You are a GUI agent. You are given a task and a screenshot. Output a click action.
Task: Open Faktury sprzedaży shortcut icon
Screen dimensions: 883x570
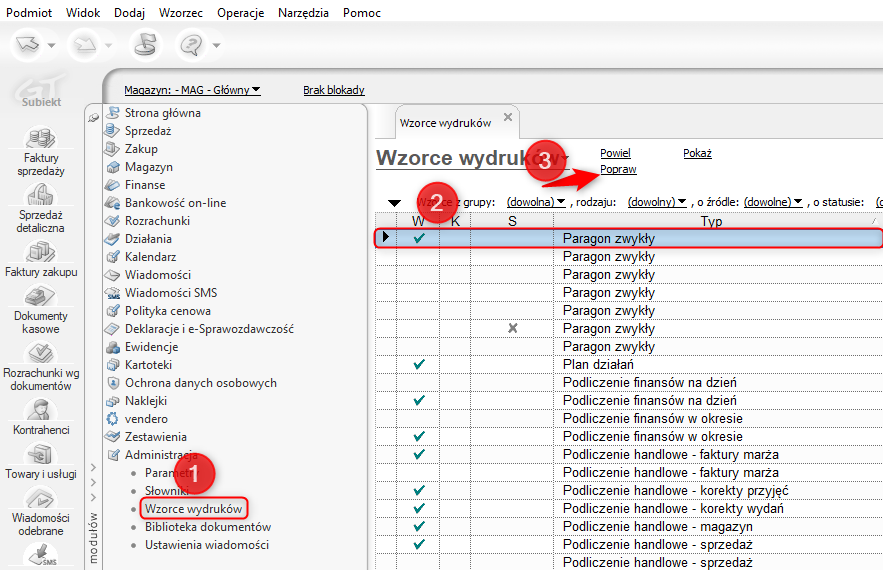point(41,138)
